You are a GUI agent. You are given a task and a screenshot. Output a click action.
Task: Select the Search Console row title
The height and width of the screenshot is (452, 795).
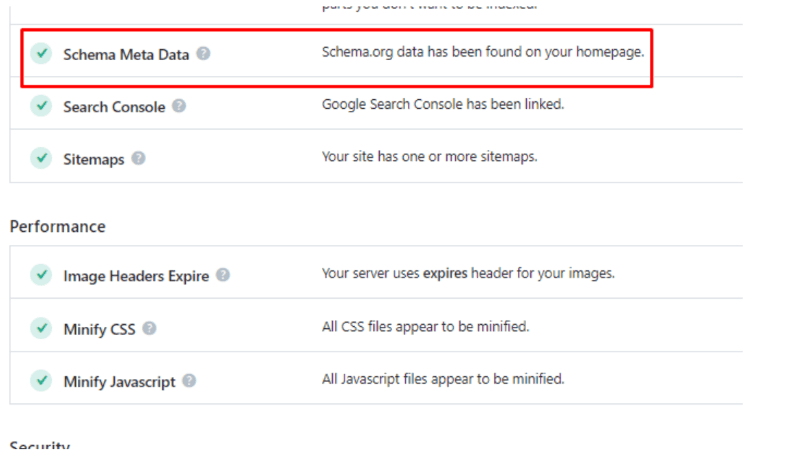point(114,107)
